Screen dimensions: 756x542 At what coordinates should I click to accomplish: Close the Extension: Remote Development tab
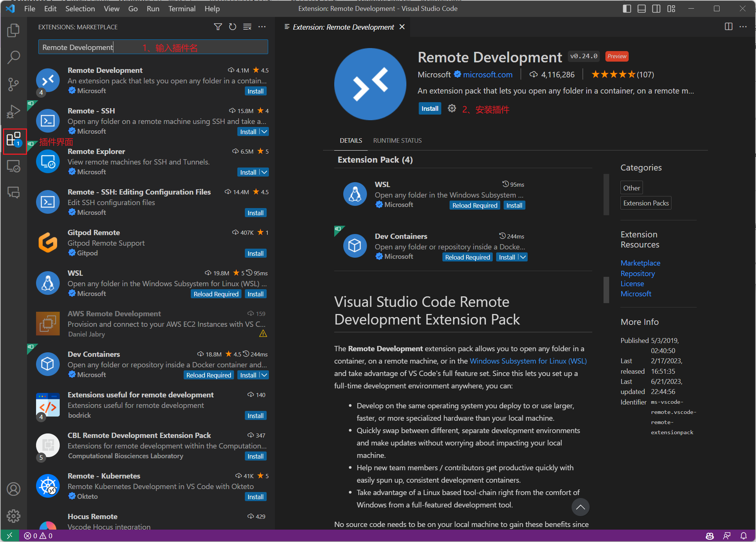pyautogui.click(x=402, y=27)
